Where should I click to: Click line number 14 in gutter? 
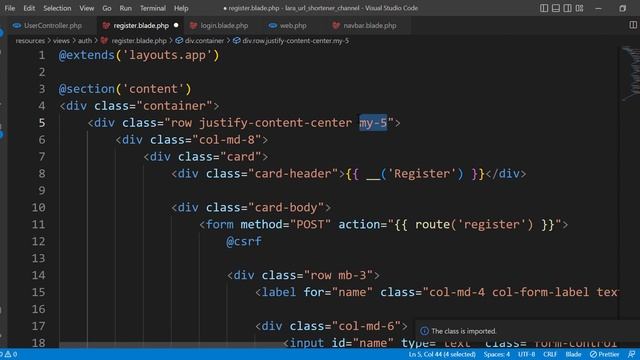(x=38, y=275)
